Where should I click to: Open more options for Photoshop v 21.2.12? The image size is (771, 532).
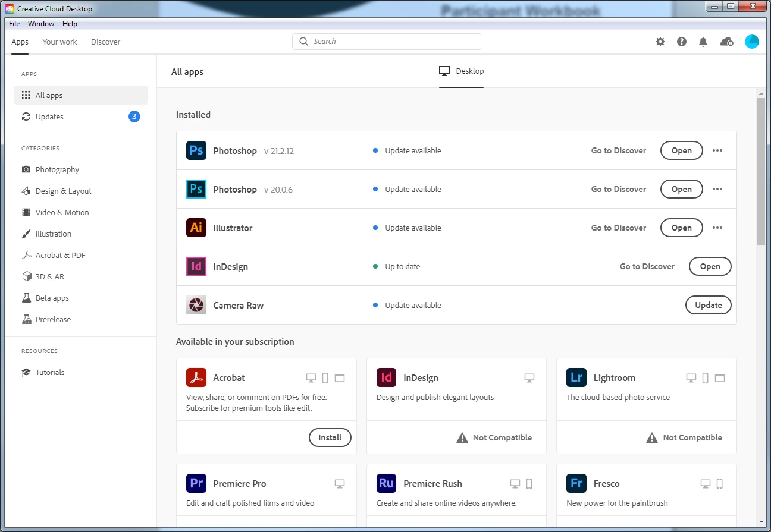pos(717,150)
